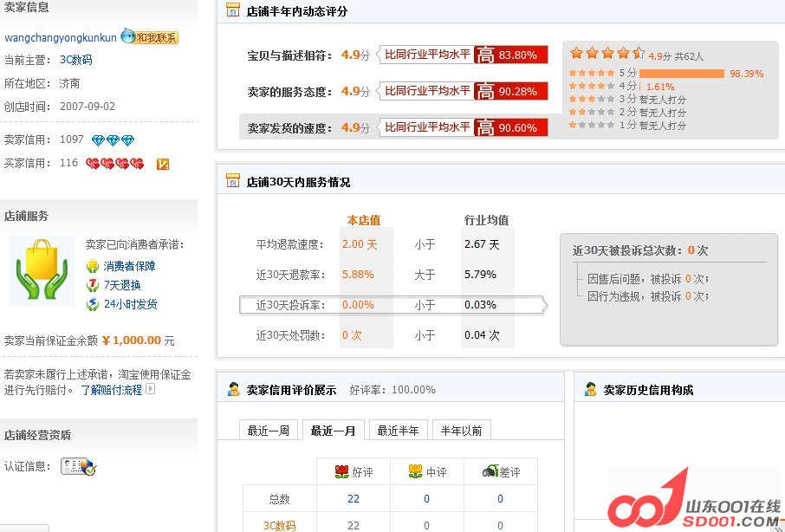Click the 好评 count 22 in totals row

point(354,498)
